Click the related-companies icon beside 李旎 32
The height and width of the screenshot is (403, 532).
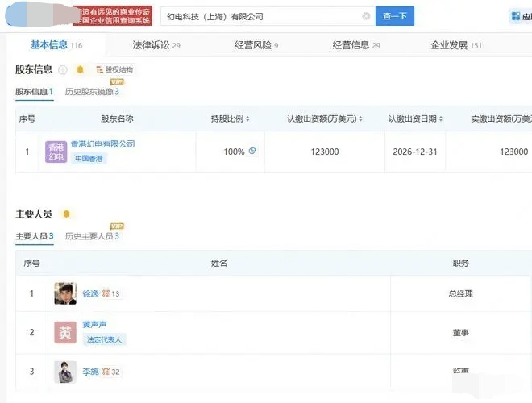coord(106,372)
